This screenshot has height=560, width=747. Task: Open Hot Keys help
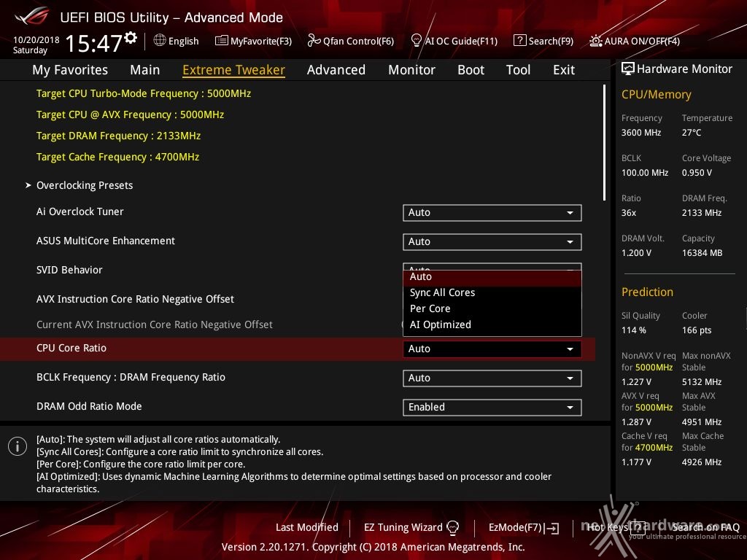pos(615,527)
